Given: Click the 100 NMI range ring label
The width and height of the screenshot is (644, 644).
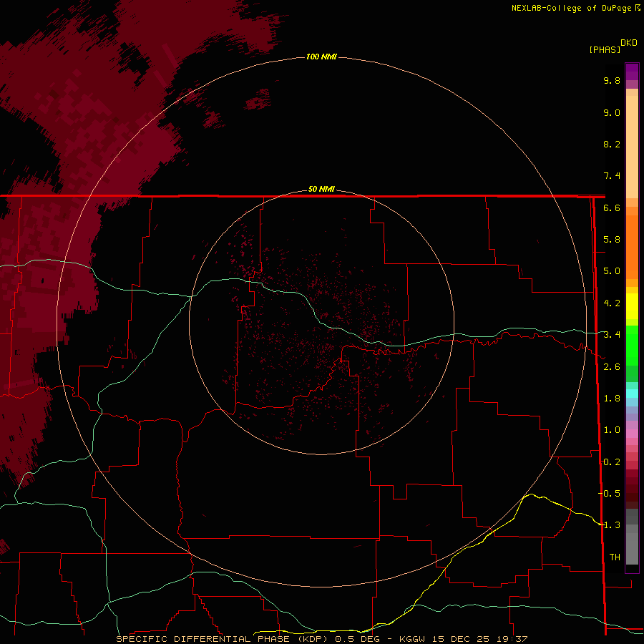Looking at the screenshot, I should (x=321, y=57).
